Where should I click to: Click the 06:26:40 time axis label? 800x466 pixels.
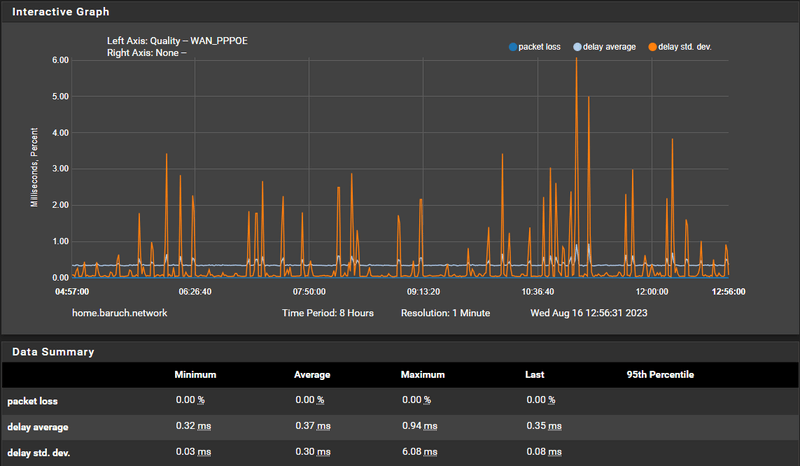click(195, 291)
